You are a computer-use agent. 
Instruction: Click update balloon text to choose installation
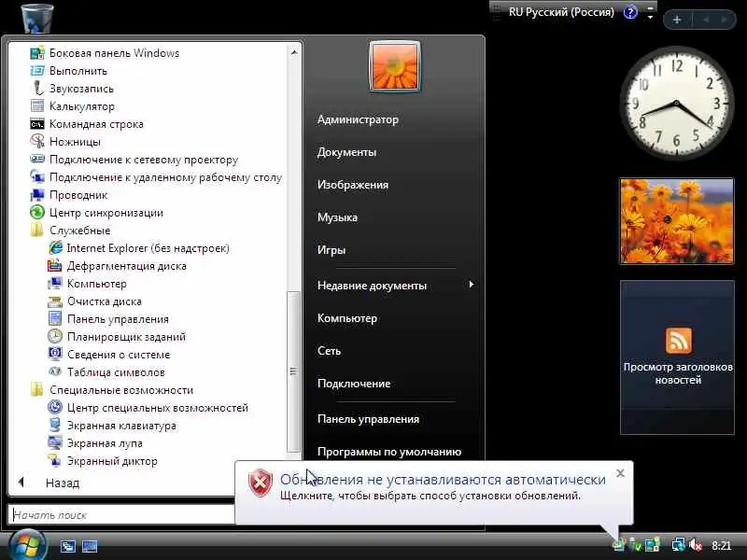pyautogui.click(x=430, y=496)
